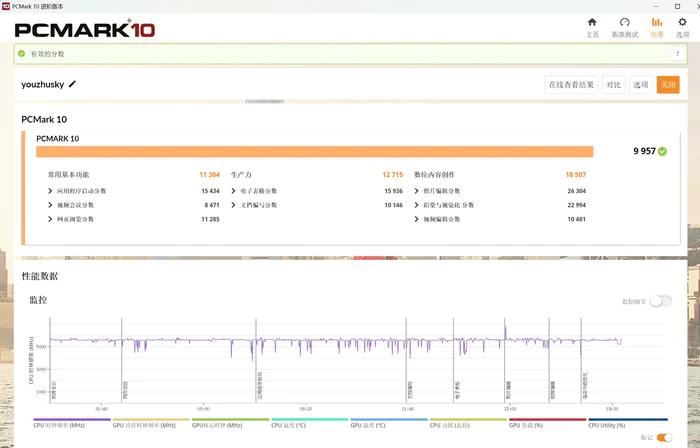The width and height of the screenshot is (700, 448).
Task: Expand the web browsing score (网页浏览分数) row
Action: coord(50,219)
